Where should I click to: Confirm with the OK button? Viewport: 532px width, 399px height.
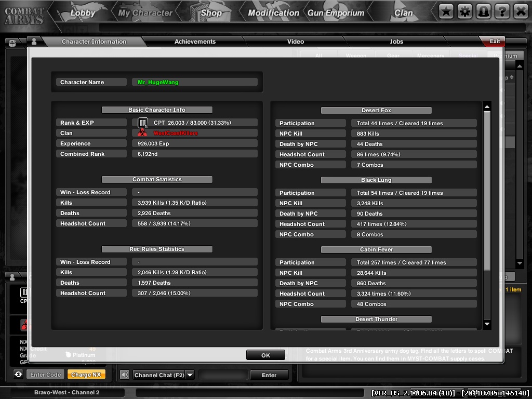point(265,355)
